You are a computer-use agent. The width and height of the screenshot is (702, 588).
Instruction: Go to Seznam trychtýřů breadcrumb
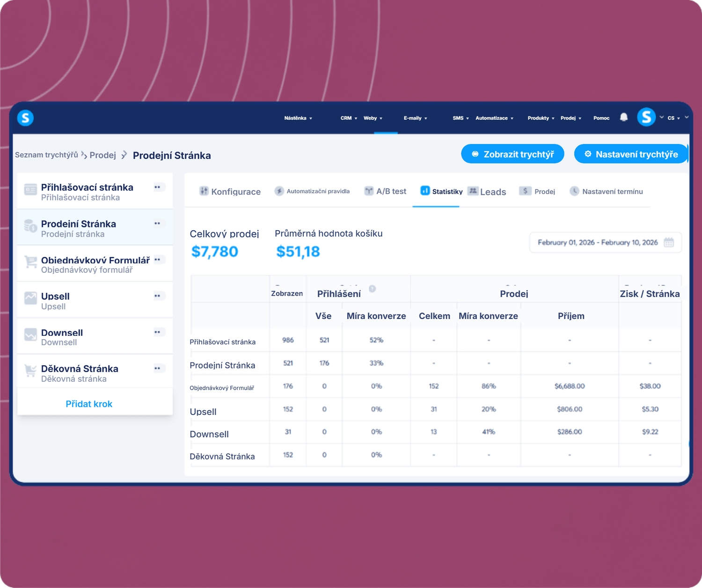click(46, 155)
